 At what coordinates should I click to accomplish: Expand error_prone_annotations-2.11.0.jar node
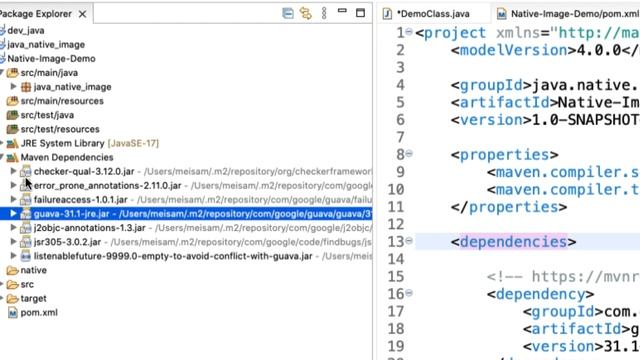point(13,185)
